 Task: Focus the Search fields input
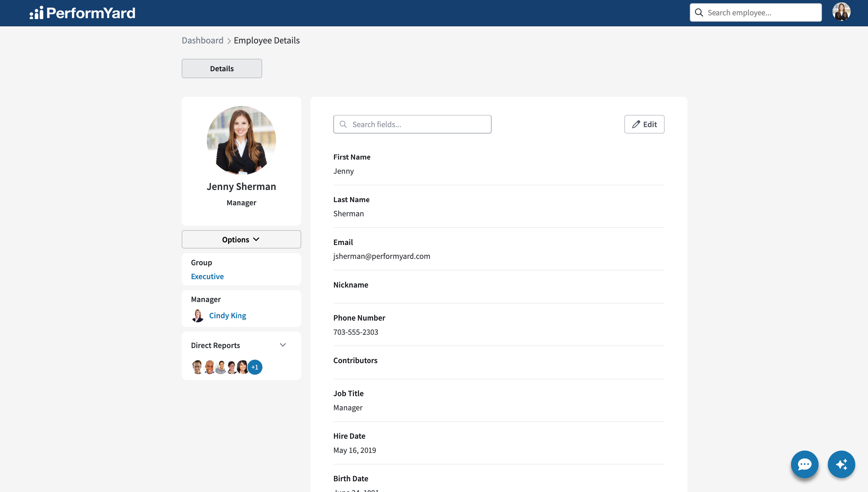tap(412, 124)
